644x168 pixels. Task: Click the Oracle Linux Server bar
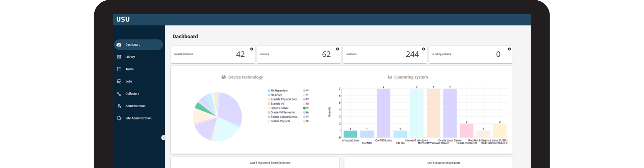450,113
